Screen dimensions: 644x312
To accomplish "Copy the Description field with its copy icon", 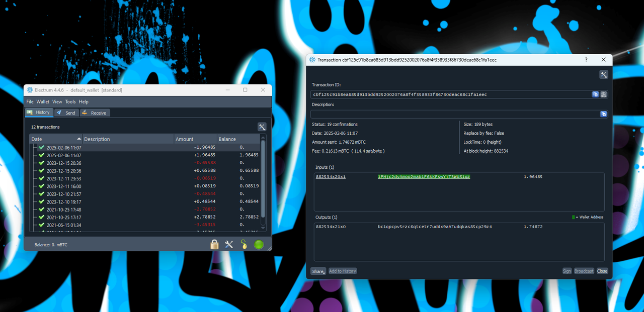I will [x=604, y=114].
